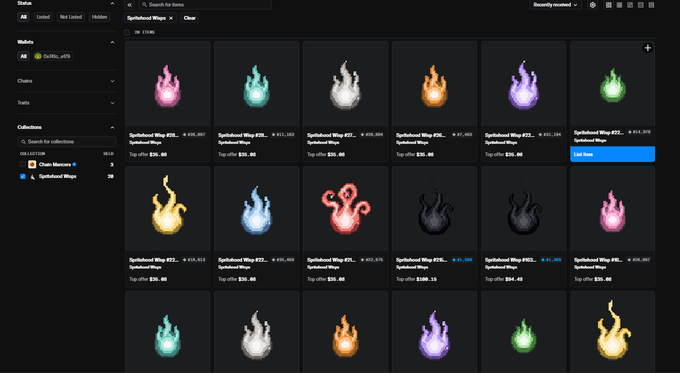Open black wisp image with $94.49 offer
Screen dimensions: 680x373
click(x=523, y=209)
